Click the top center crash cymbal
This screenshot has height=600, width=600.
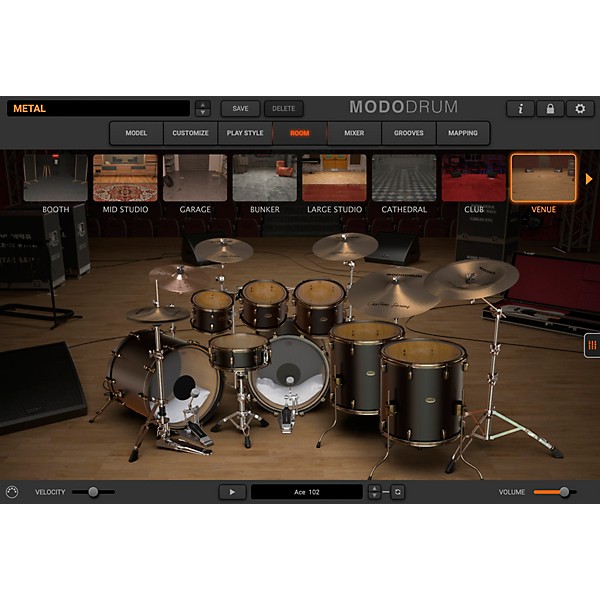click(x=345, y=246)
